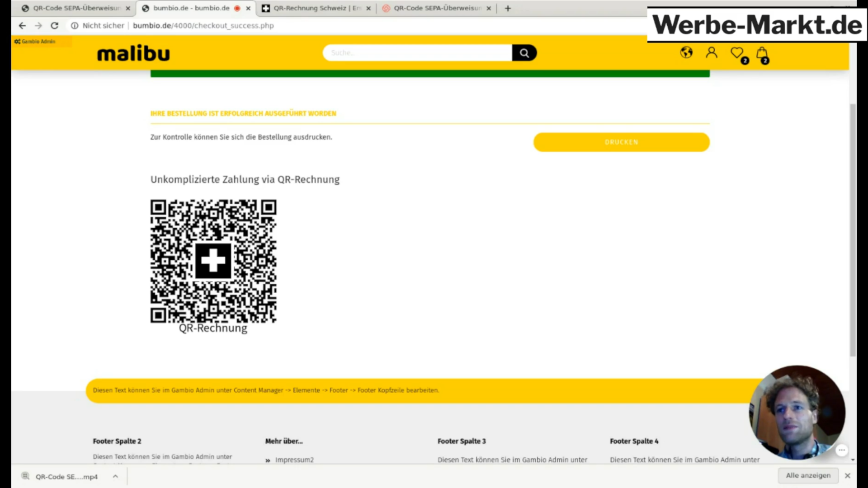Open a new browser tab with plus
The width and height of the screenshot is (868, 488).
508,8
